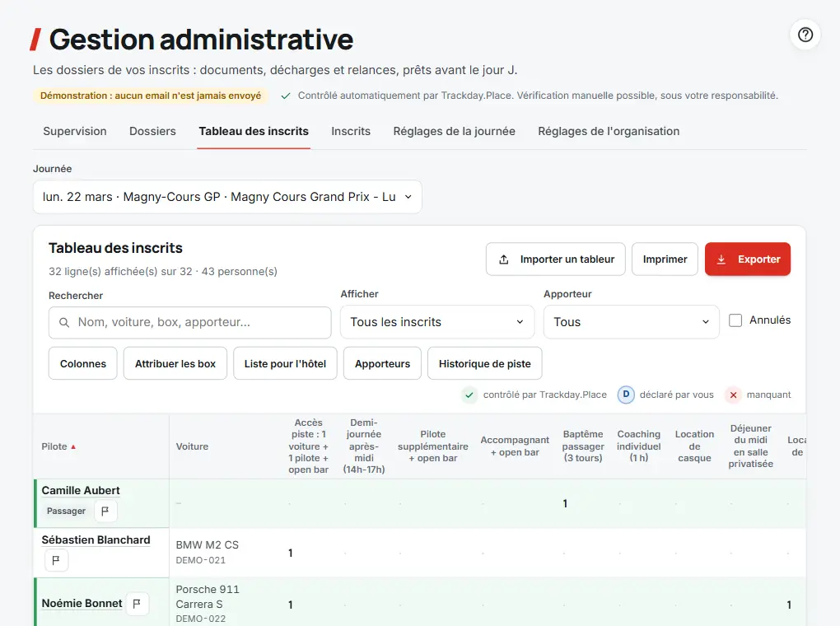
Task: Click the 'DEMO-021' reference text
Action: pyautogui.click(x=201, y=561)
